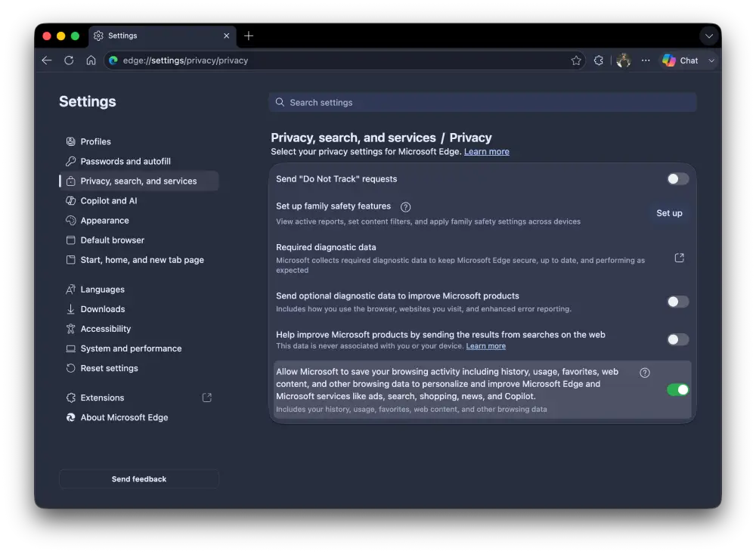Click the Appearance palette icon
The image size is (756, 554).
(71, 221)
